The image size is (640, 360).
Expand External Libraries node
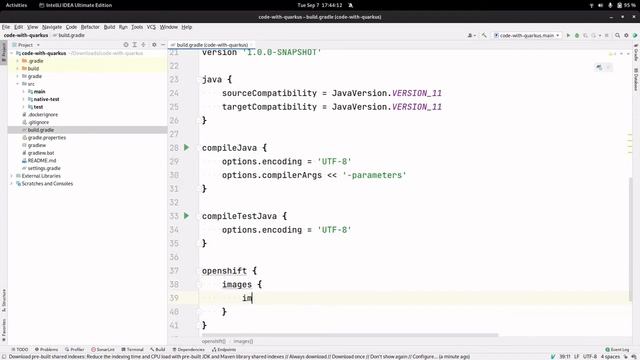pyautogui.click(x=12, y=176)
